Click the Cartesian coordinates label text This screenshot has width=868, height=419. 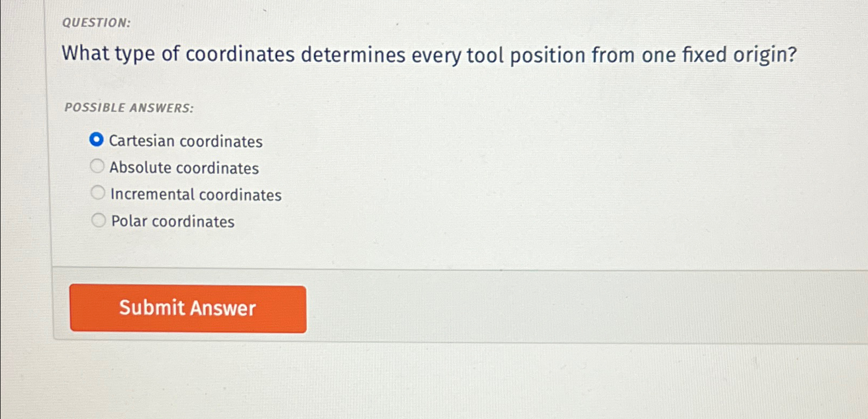pyautogui.click(x=185, y=141)
